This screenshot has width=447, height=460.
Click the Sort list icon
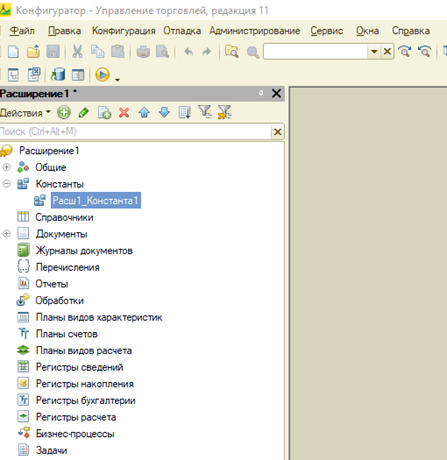click(184, 113)
